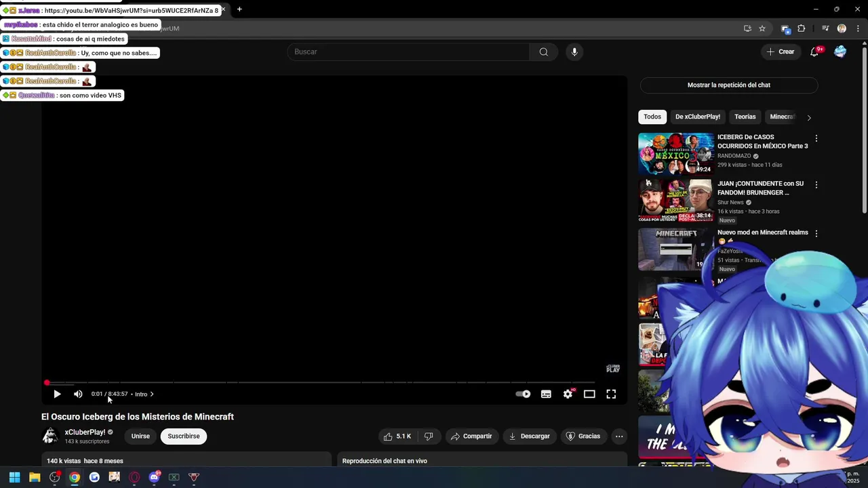Image resolution: width=868 pixels, height=488 pixels.
Task: Select the De xCluberPlay! chip
Action: (x=698, y=117)
